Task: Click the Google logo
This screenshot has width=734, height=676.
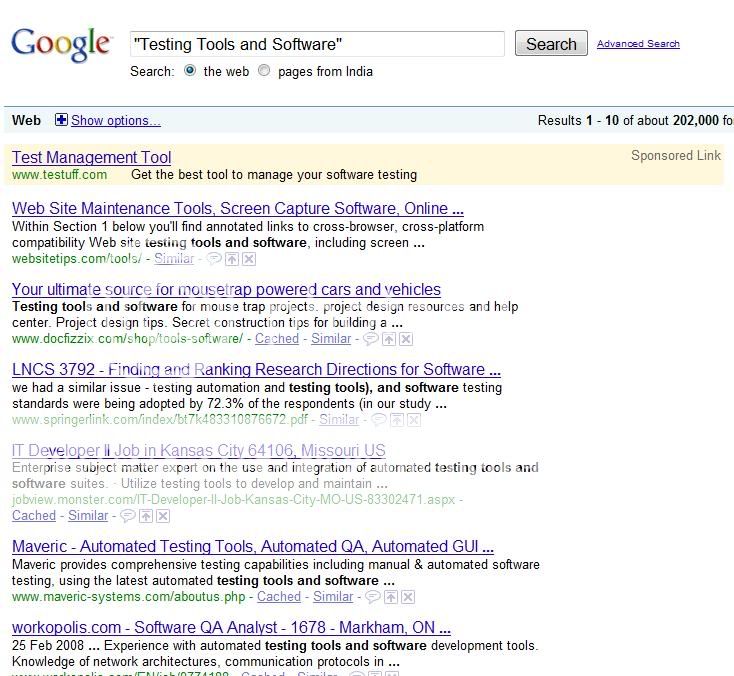Action: point(61,43)
